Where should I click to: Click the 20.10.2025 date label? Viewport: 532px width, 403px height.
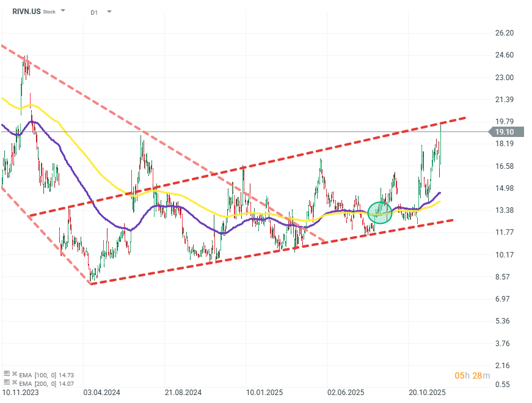point(425,392)
